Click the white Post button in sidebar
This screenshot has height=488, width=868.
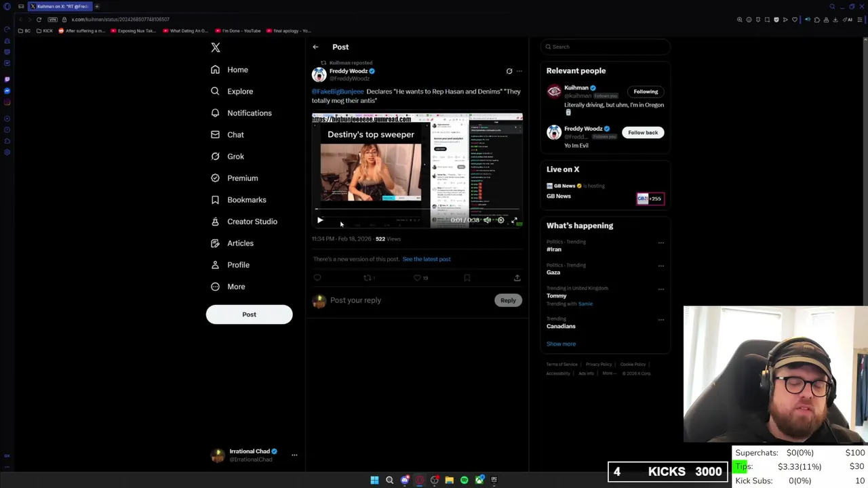point(249,314)
